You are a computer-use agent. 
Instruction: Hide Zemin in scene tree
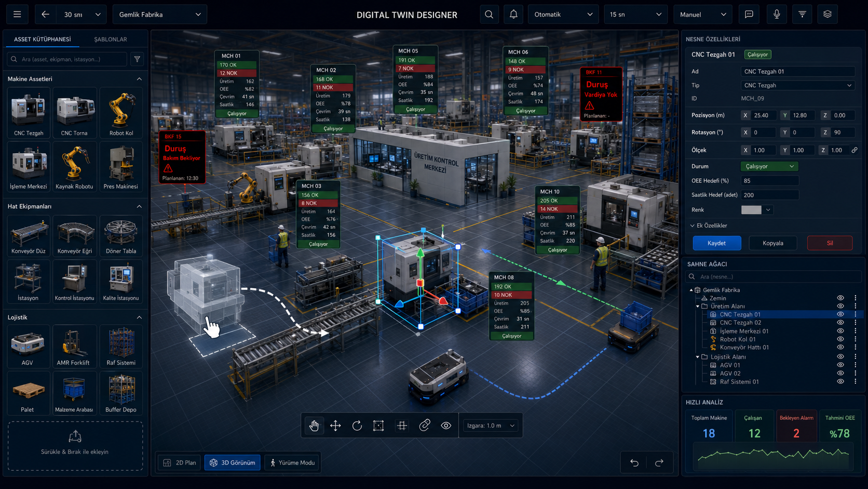(840, 298)
